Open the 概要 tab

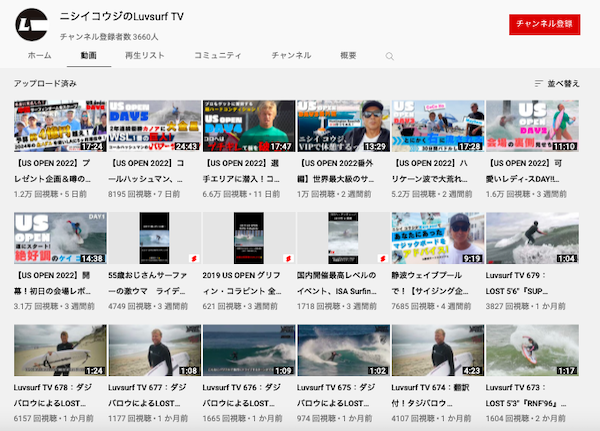[348, 56]
